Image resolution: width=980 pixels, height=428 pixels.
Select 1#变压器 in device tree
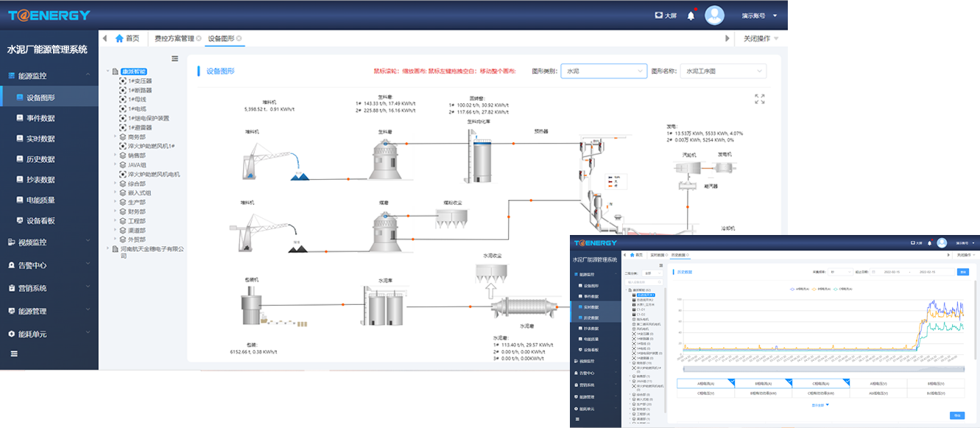click(139, 81)
